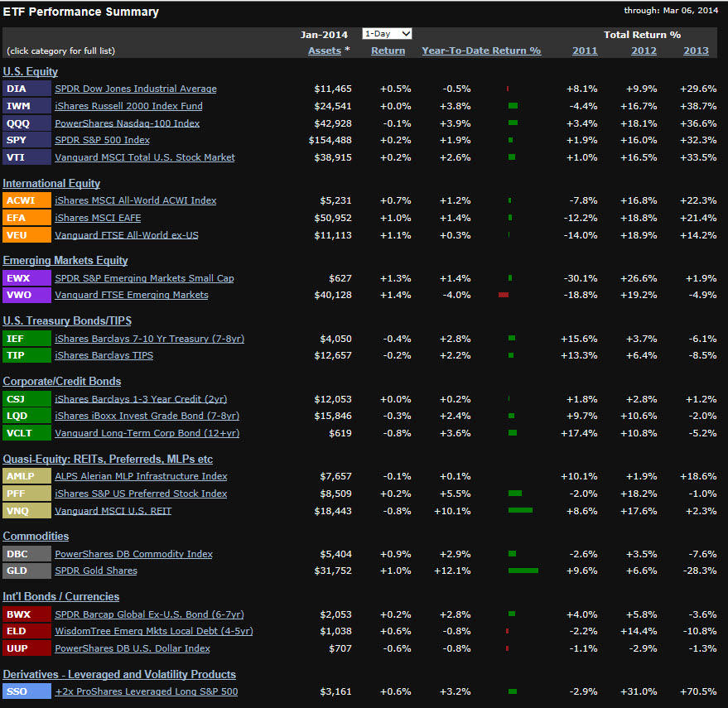Sort by Assets column header
This screenshot has height=708, width=728.
(x=325, y=51)
